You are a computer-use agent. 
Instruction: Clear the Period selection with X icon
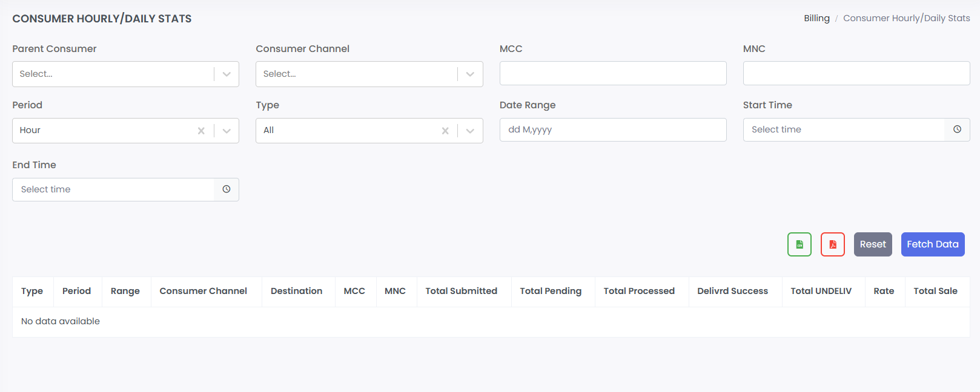[201, 131]
